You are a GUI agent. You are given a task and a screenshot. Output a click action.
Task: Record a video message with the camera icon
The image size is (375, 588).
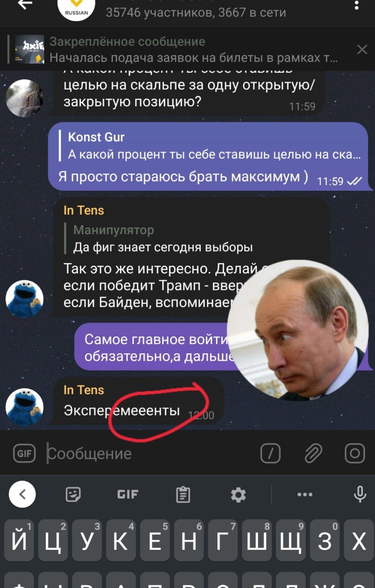click(355, 454)
